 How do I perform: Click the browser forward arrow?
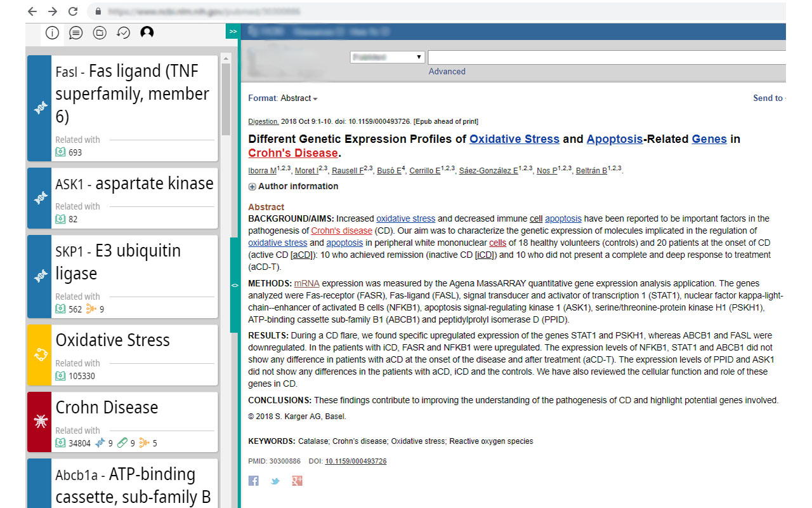53,11
